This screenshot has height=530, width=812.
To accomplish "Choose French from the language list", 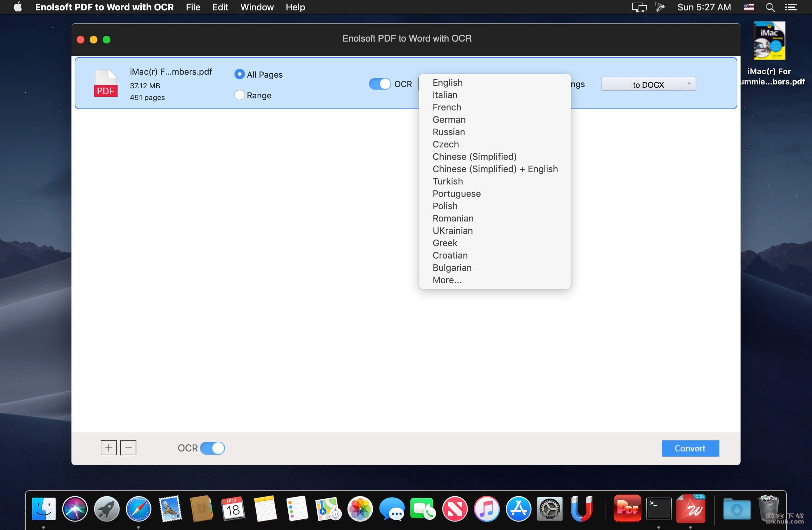I will (x=495, y=107).
